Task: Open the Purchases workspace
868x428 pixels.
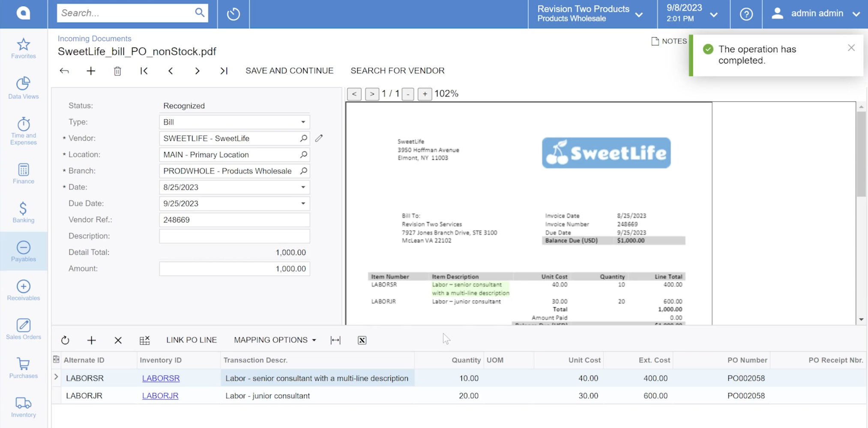Action: [24, 368]
